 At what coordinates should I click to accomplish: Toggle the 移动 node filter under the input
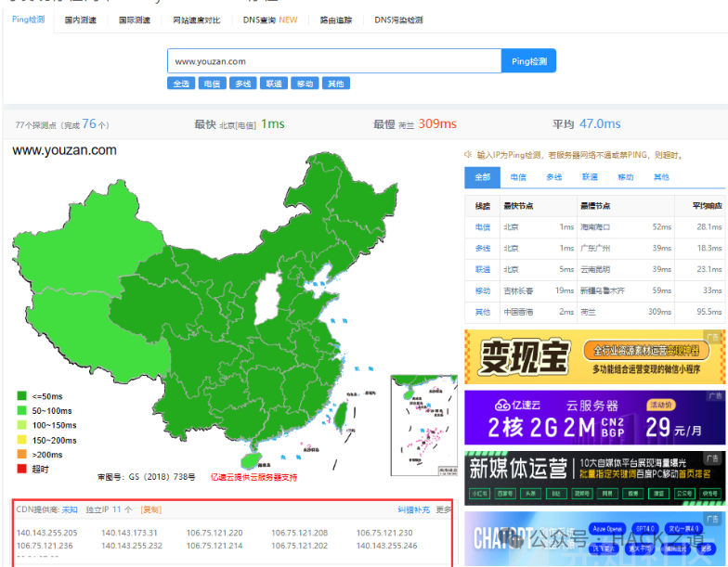pyautogui.click(x=305, y=84)
